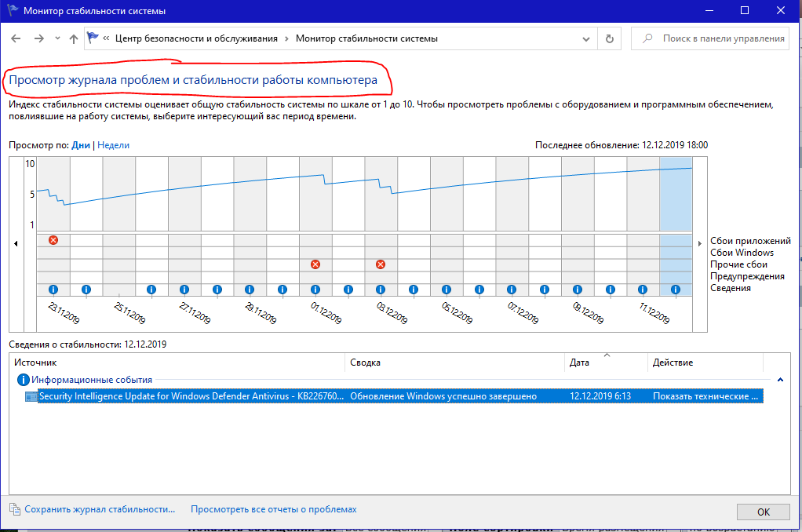Click info icon for 27.11.2019

pyautogui.click(x=184, y=290)
